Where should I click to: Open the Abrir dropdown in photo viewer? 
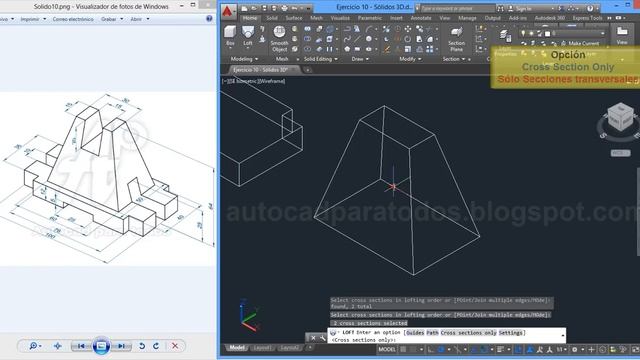coord(140,19)
